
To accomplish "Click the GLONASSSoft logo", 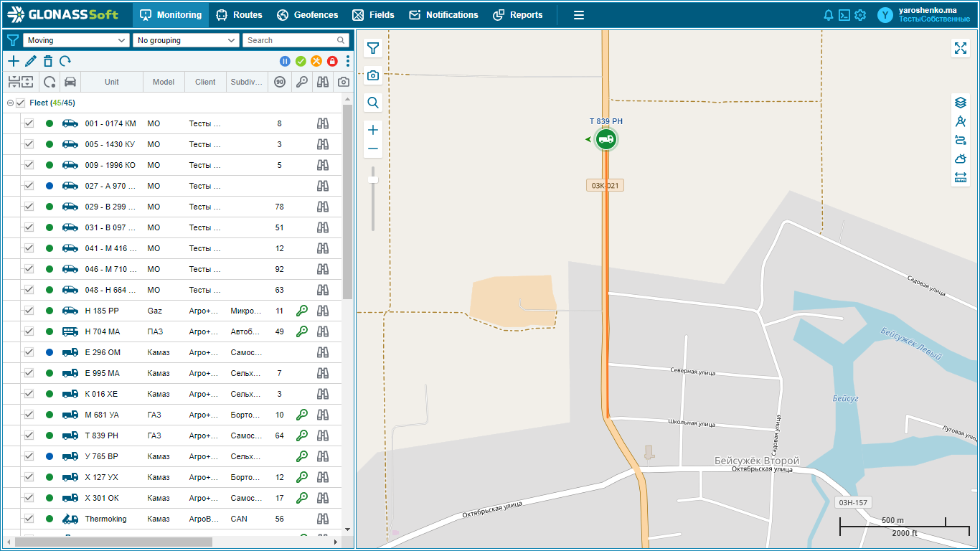I will tap(63, 15).
